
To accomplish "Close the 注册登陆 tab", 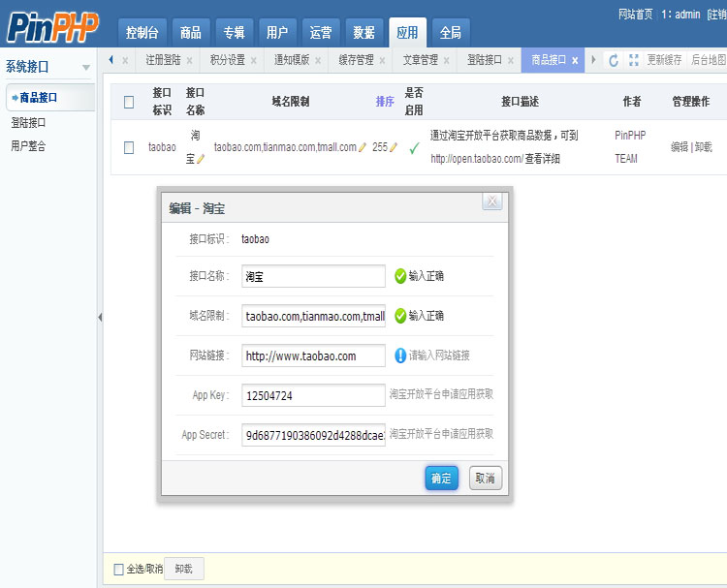I will click(189, 60).
